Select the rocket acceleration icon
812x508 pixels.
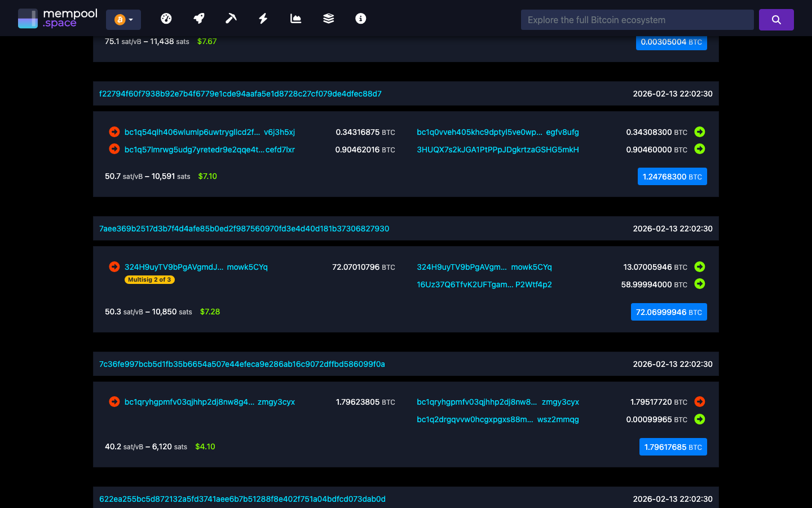198,18
